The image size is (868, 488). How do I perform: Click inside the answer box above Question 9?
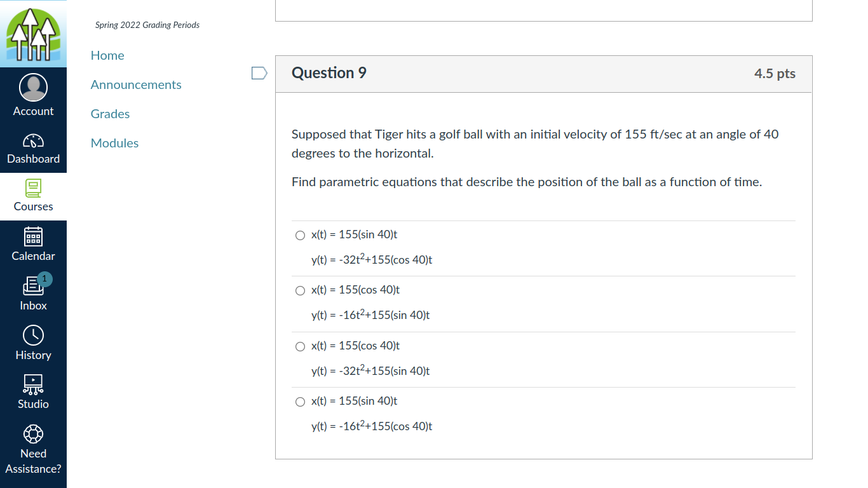coord(543,10)
